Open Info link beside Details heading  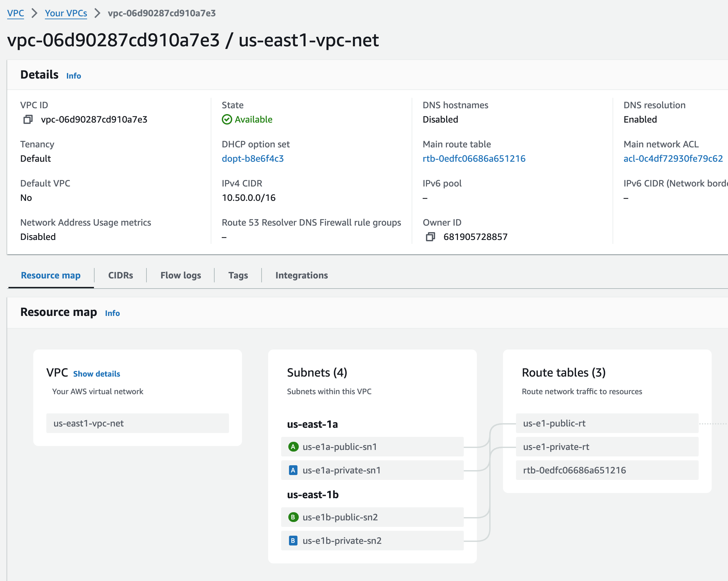coord(74,76)
